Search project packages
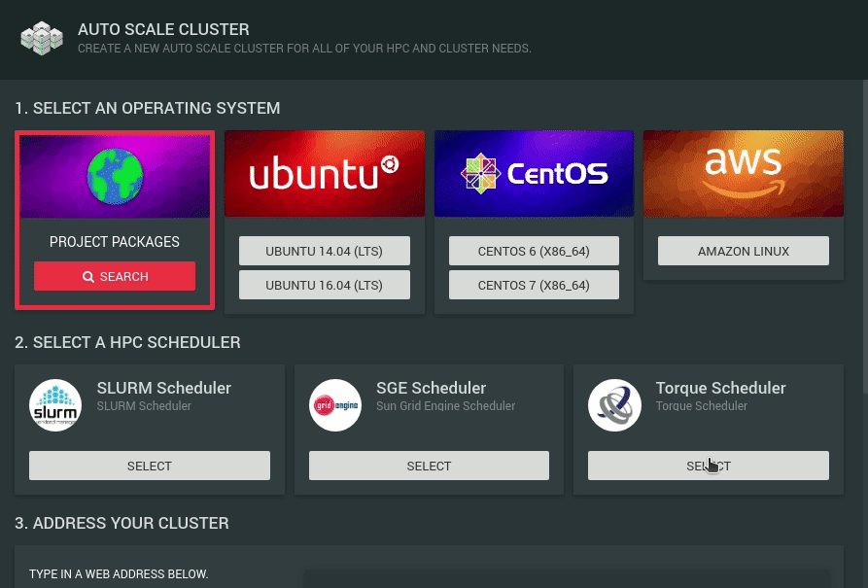This screenshot has height=588, width=868. (x=115, y=276)
